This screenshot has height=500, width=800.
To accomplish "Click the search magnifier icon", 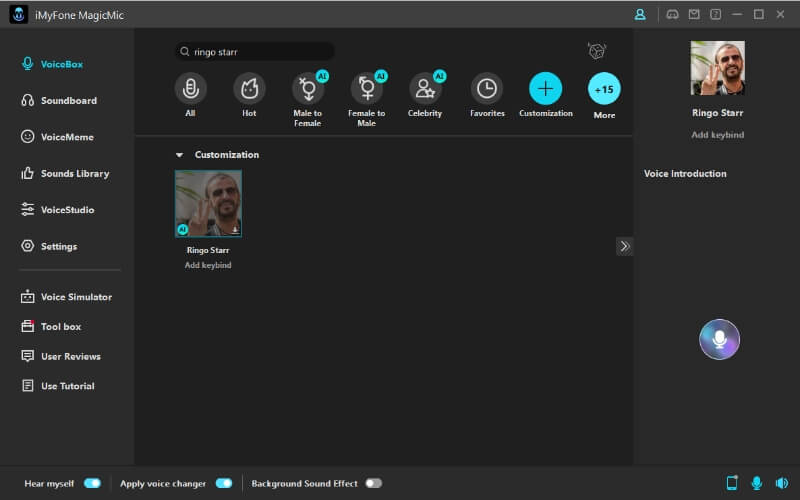I will click(x=185, y=52).
